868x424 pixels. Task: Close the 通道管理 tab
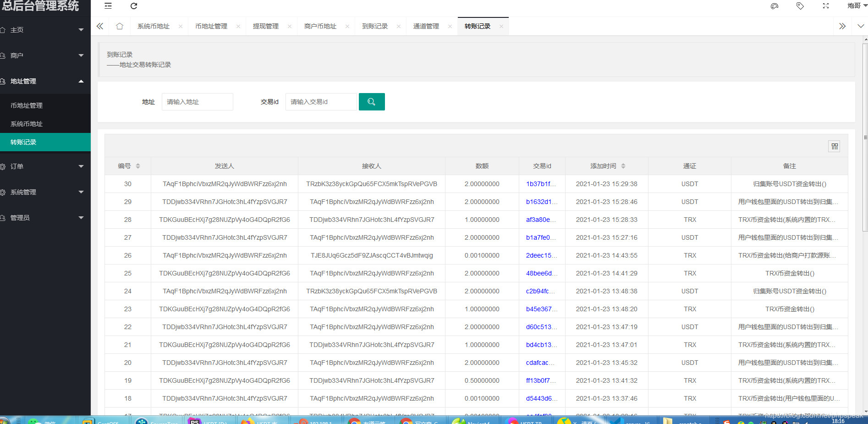point(450,27)
